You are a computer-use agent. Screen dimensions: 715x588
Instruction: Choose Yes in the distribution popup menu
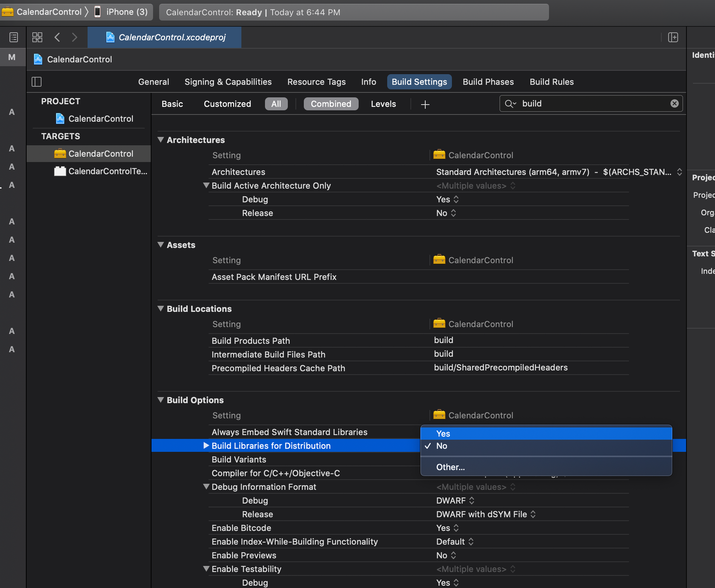pos(546,433)
